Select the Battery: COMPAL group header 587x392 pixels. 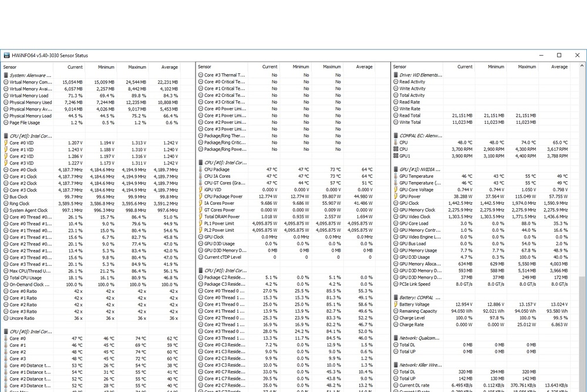pyautogui.click(x=420, y=298)
